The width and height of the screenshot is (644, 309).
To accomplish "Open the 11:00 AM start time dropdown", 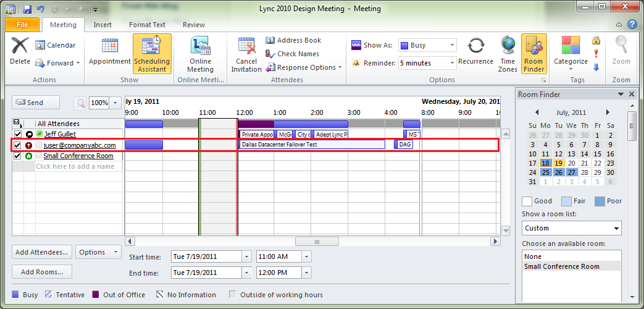I will pyautogui.click(x=307, y=257).
